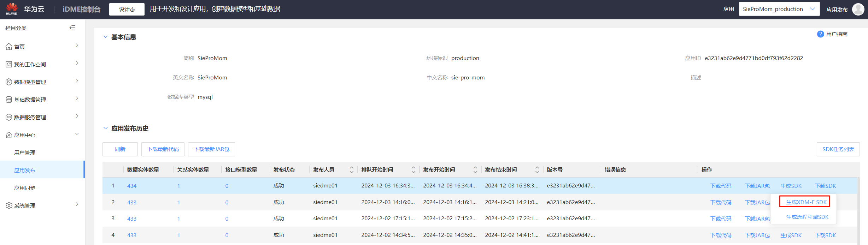This screenshot has width=868, height=245.
Task: Collapse the 基本信息 section
Action: (105, 37)
